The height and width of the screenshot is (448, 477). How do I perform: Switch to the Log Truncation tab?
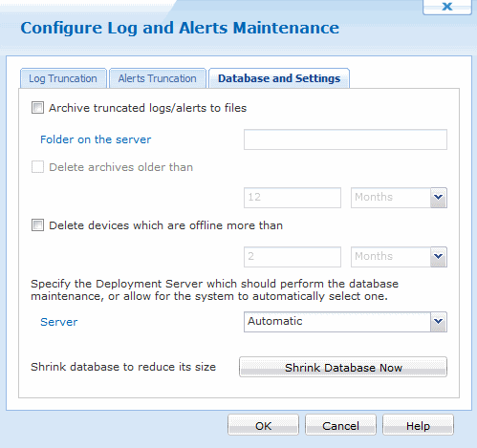click(x=63, y=78)
